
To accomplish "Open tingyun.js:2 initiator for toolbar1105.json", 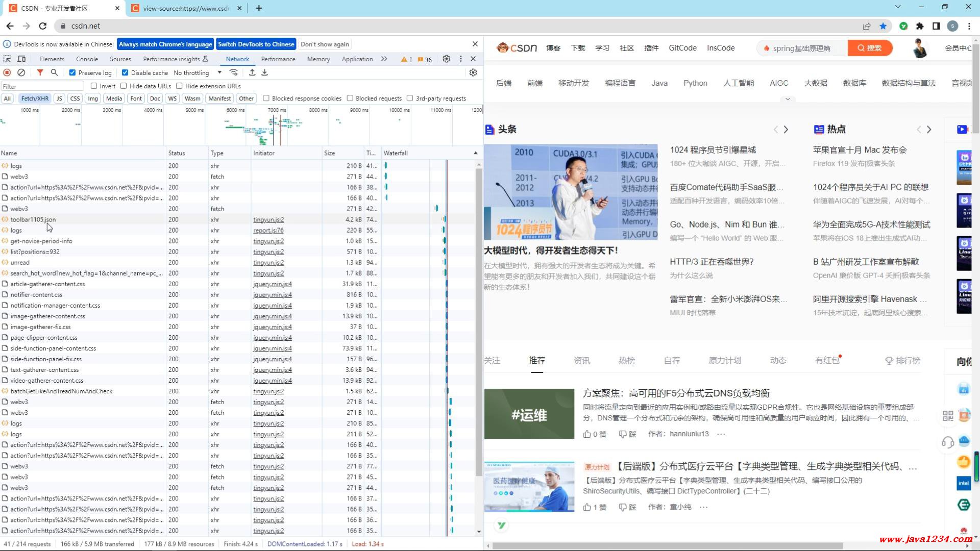I will coord(268,219).
